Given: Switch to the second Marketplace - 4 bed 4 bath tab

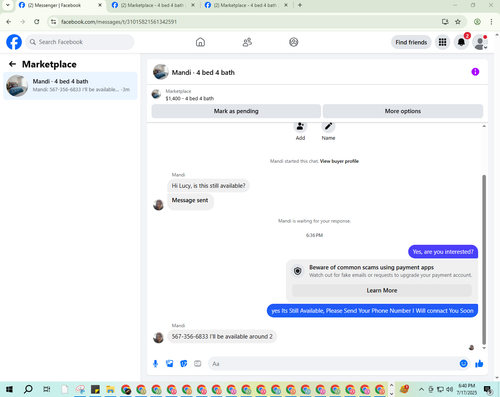Looking at the screenshot, I should pos(153,5).
